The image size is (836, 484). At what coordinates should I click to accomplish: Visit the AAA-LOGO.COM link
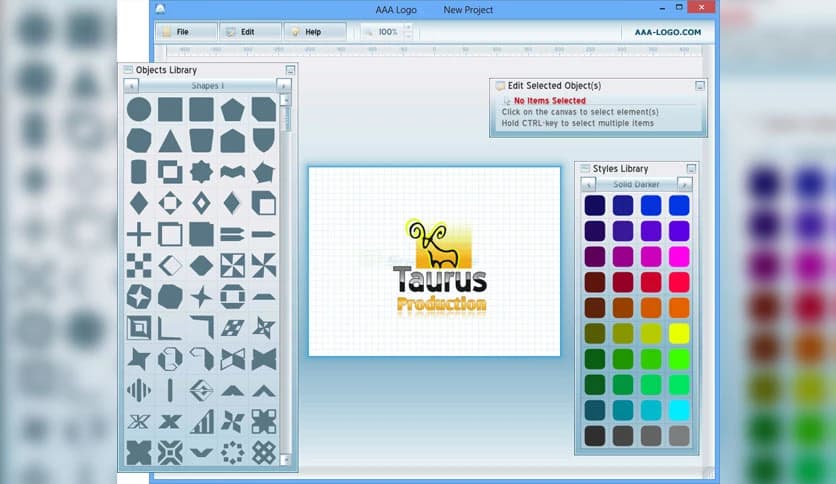(668, 32)
